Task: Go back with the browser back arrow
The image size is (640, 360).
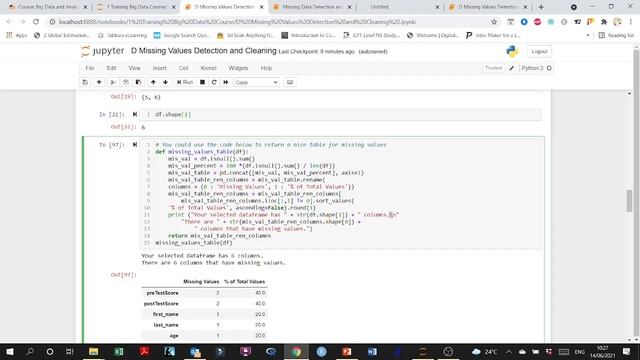Action: (x=9, y=22)
